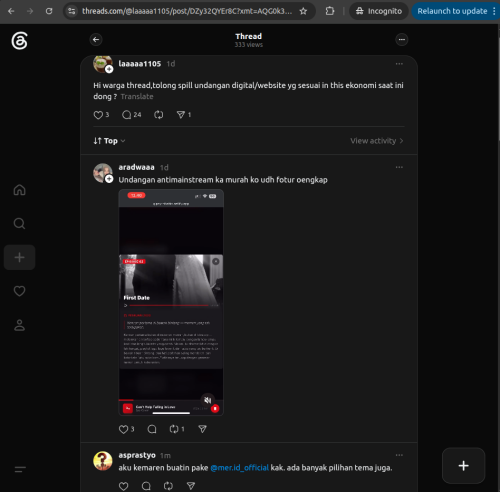Click the Threads logo icon
Image resolution: width=500 pixels, height=492 pixels.
point(19,41)
